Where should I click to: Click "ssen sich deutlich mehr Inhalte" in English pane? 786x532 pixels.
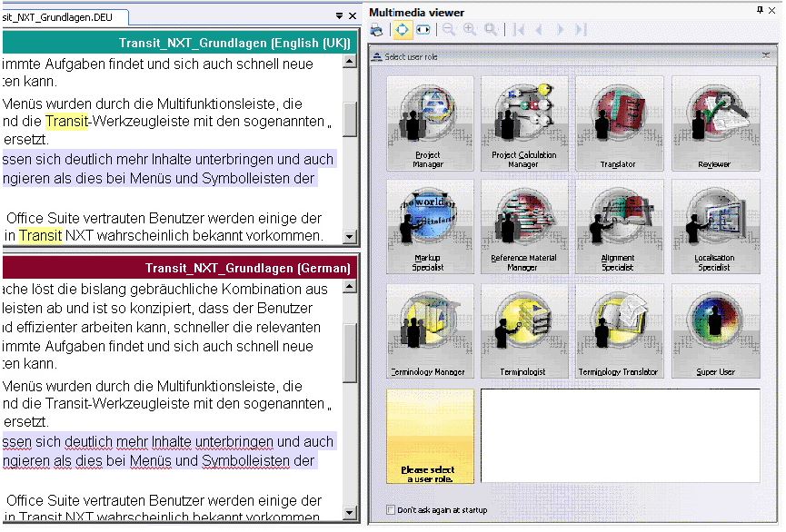[97, 159]
